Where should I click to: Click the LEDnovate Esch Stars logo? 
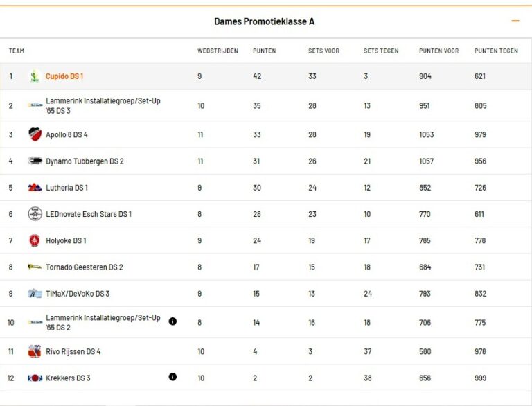(x=35, y=214)
